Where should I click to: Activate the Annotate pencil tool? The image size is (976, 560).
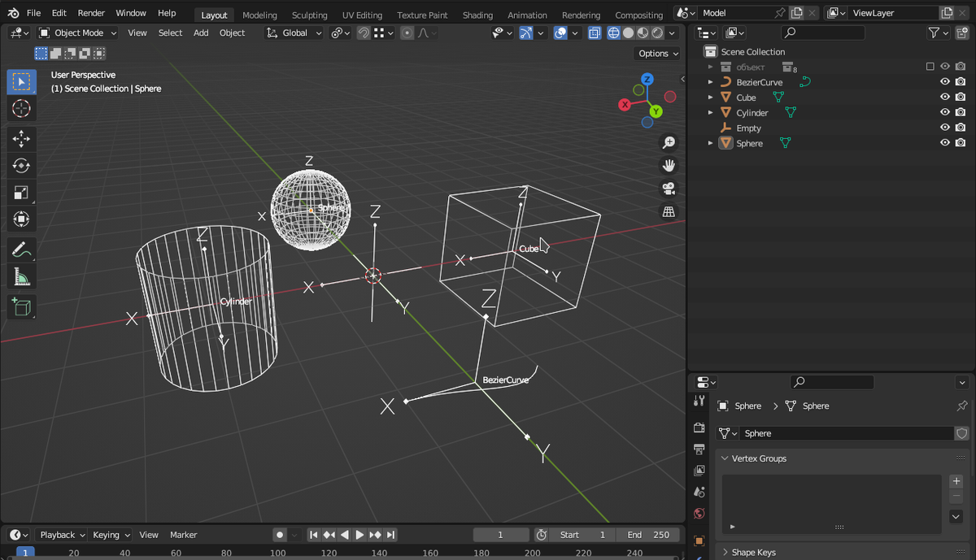point(21,250)
